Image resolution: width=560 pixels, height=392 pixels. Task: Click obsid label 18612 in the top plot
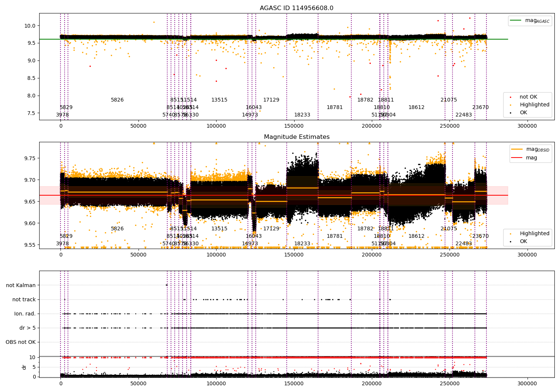click(416, 108)
